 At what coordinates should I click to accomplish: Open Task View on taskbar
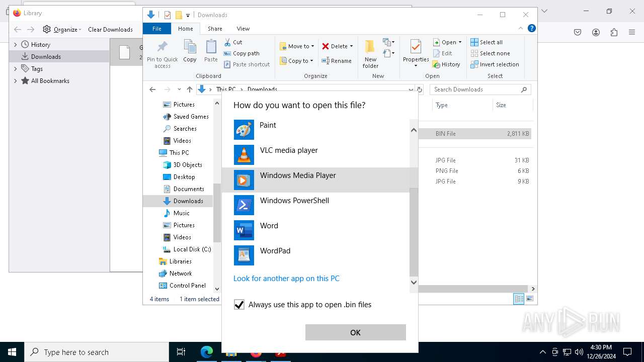[x=182, y=352]
